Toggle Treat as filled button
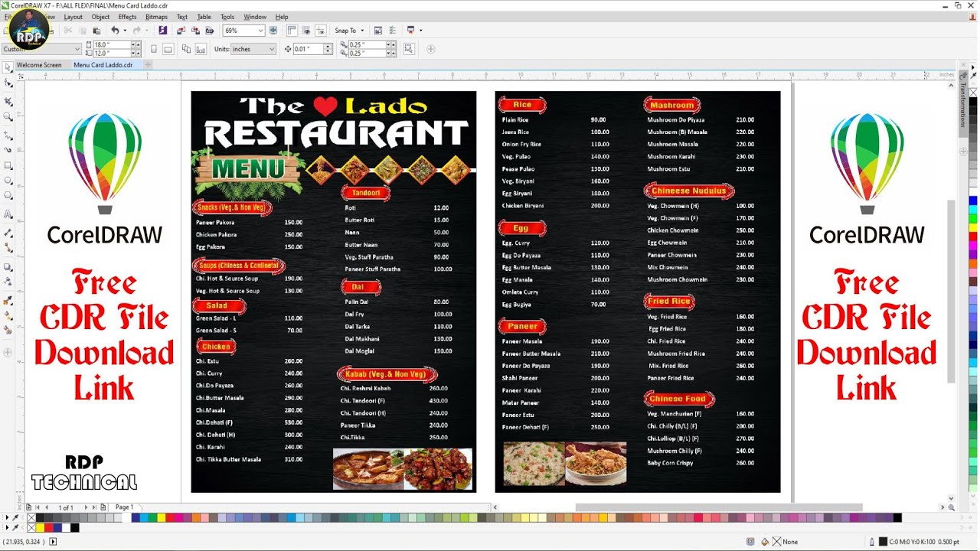The width and height of the screenshot is (980, 551). (408, 49)
